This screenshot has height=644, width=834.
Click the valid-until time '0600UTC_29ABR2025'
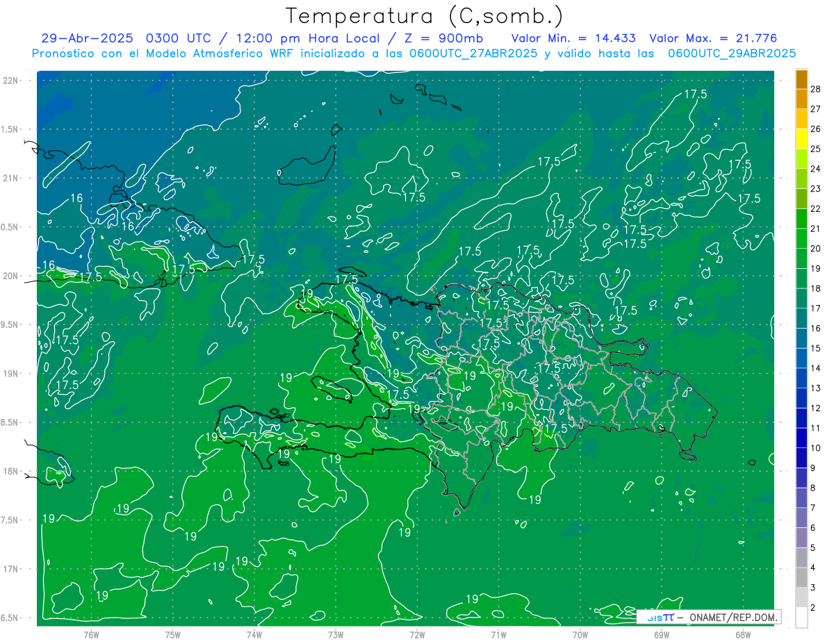click(x=732, y=53)
